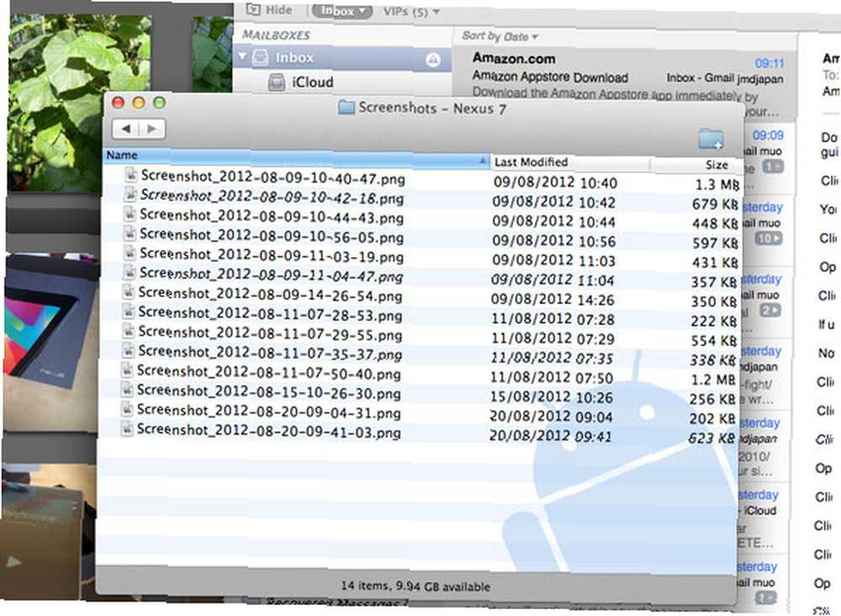The height and width of the screenshot is (616, 841).
Task: Click the Inbox warning icon in Mail
Action: coord(433,60)
